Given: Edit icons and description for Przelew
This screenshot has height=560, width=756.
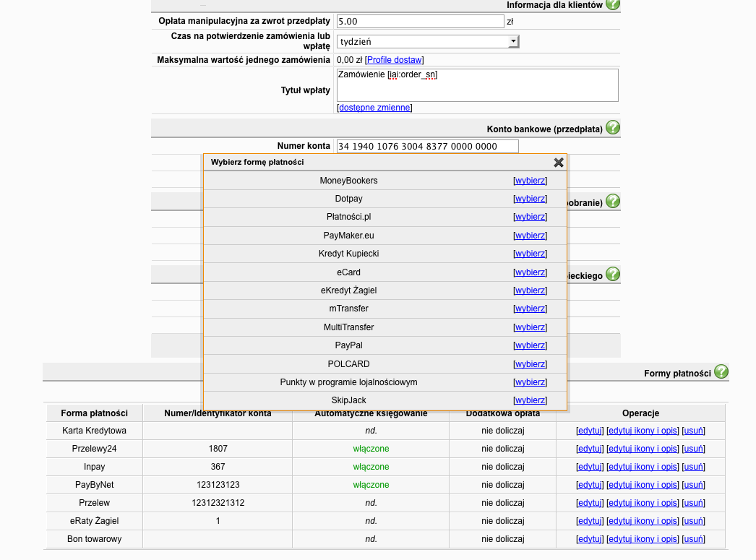Looking at the screenshot, I should [643, 503].
